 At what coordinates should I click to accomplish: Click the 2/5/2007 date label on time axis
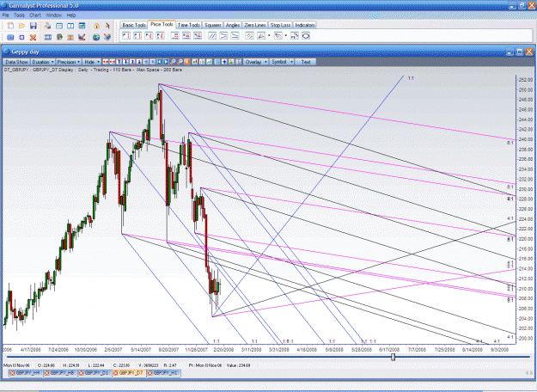point(113,350)
